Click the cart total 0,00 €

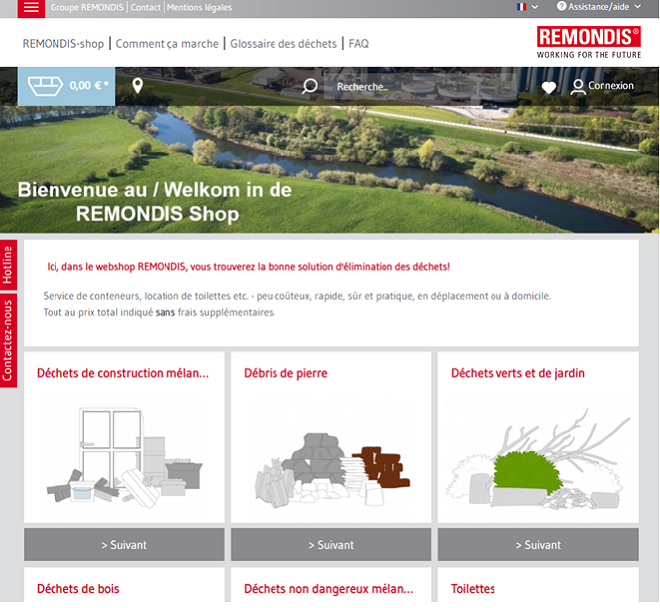pyautogui.click(x=89, y=86)
